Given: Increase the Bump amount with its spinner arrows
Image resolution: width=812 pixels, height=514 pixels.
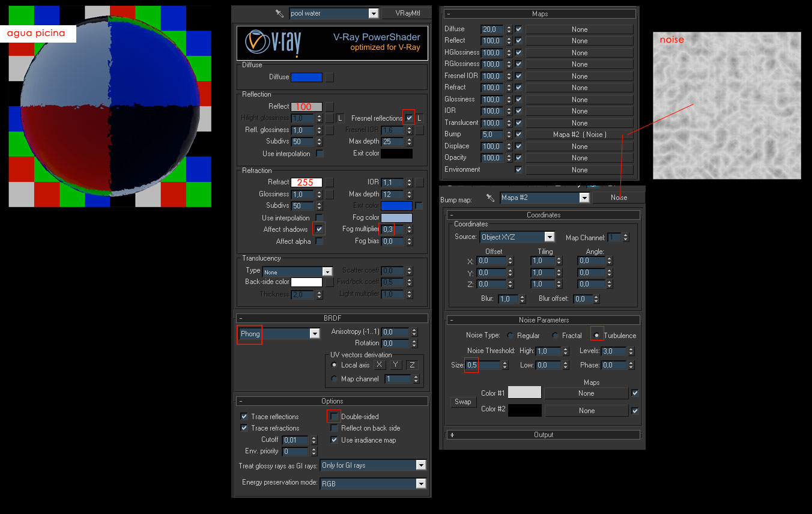Looking at the screenshot, I should [x=509, y=135].
